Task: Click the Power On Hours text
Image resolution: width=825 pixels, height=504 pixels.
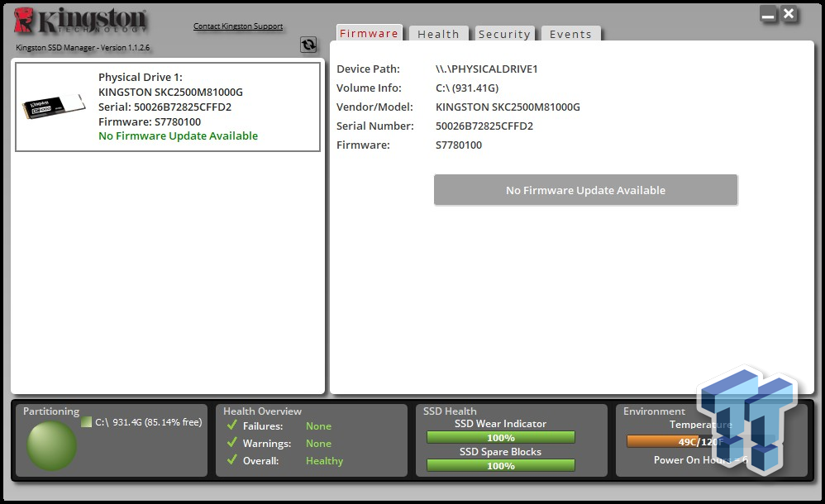Action: [x=701, y=460]
